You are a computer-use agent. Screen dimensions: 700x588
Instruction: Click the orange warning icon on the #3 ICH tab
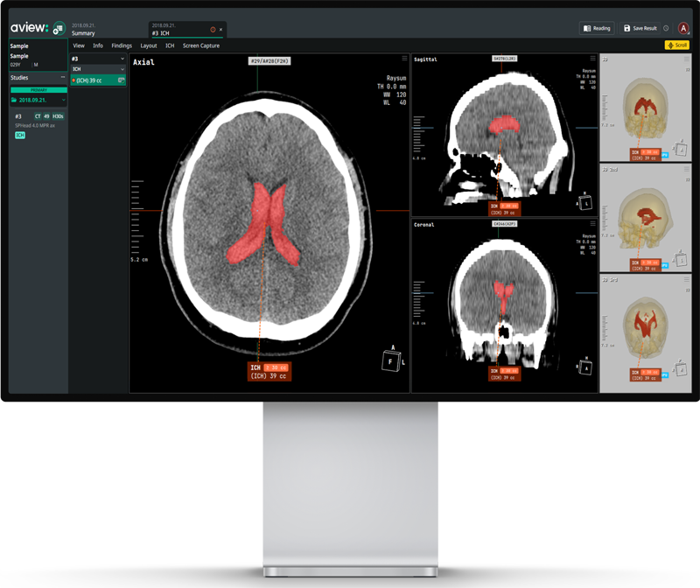pyautogui.click(x=213, y=30)
